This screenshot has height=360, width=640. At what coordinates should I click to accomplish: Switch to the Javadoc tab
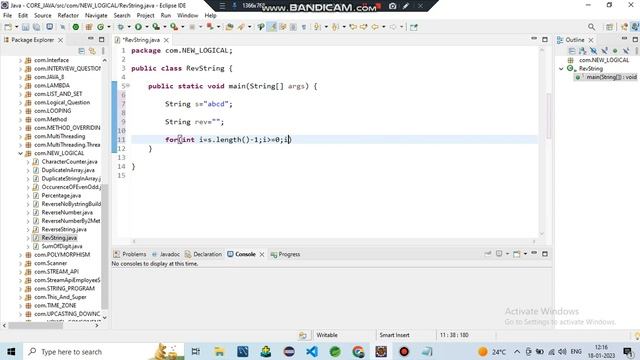166,254
